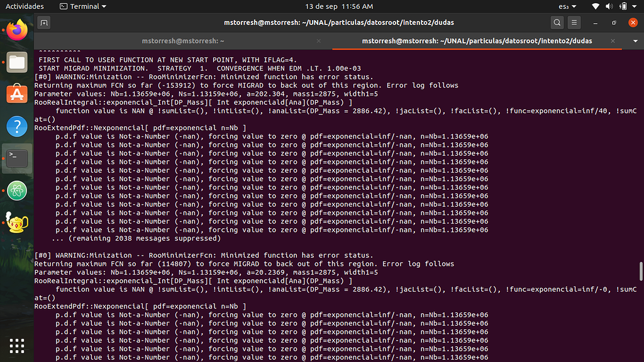Click Actividades overview button
Viewport: 644px width, 362px height.
click(25, 6)
